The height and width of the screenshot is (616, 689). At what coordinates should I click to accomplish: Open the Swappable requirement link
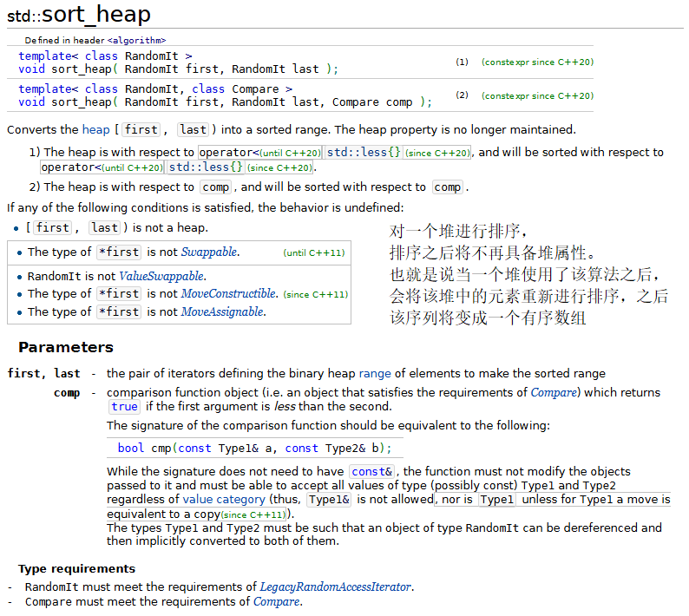(x=209, y=252)
